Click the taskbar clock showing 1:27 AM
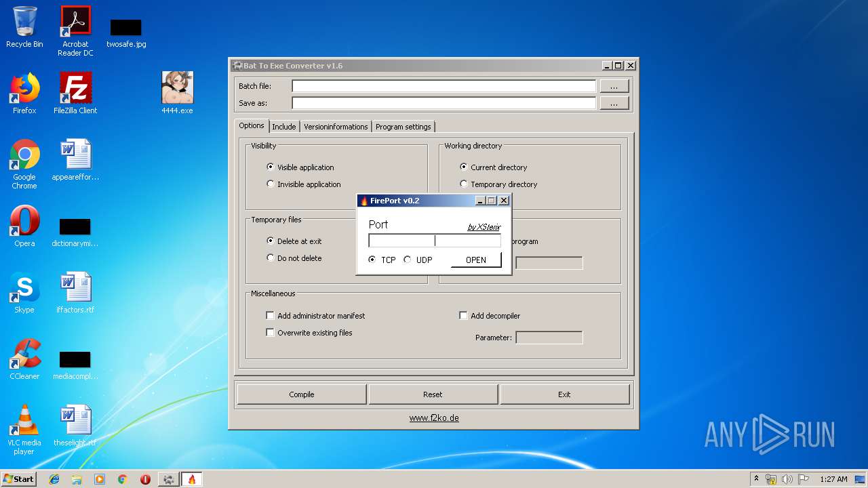The image size is (868, 488). [x=833, y=479]
